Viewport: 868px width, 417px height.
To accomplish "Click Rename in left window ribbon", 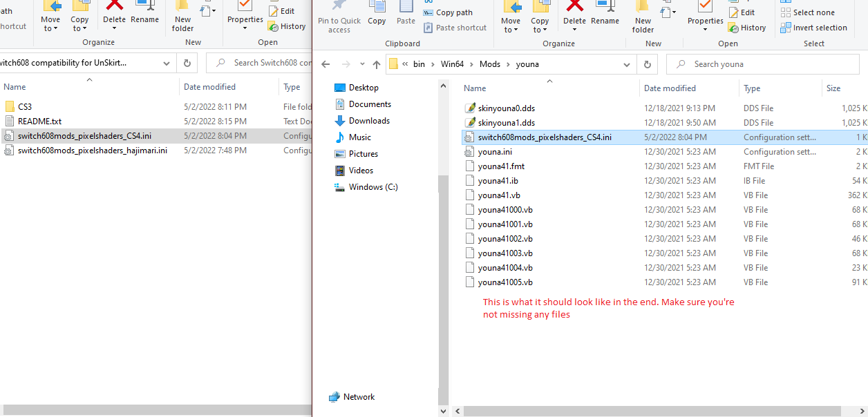I will (x=144, y=12).
